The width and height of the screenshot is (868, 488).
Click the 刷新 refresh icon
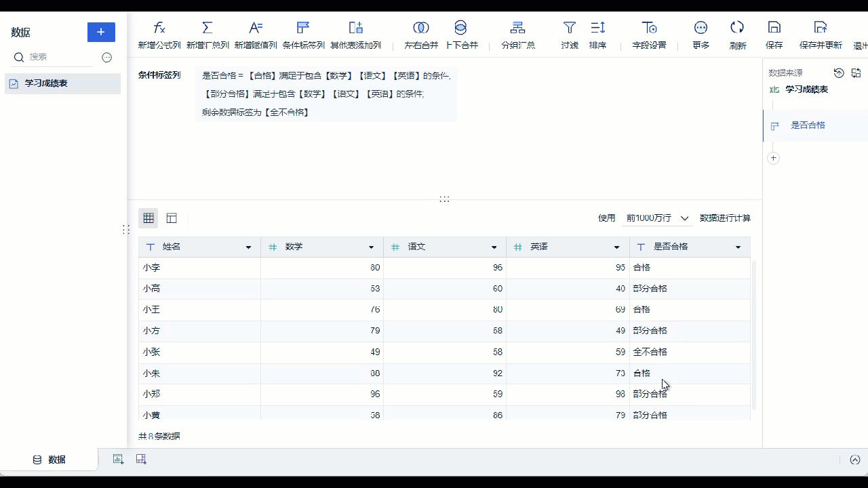coord(737,28)
